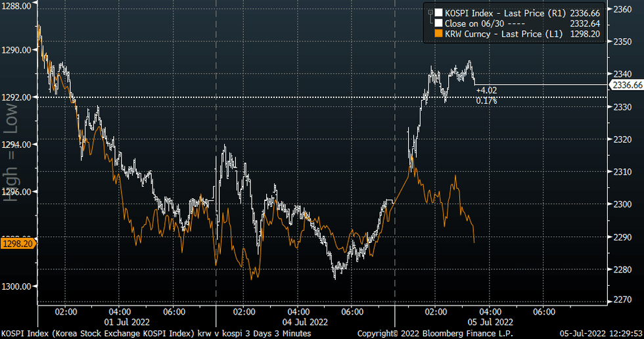This screenshot has height=339, width=644.
Task: Click the +4.02 change annotation
Action: (486, 91)
